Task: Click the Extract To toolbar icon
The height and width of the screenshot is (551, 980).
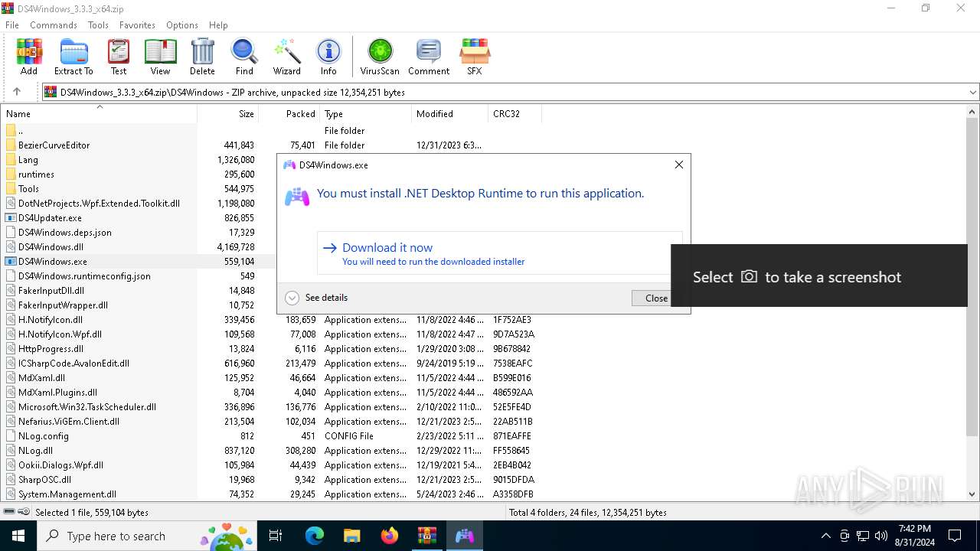Action: pos(73,57)
